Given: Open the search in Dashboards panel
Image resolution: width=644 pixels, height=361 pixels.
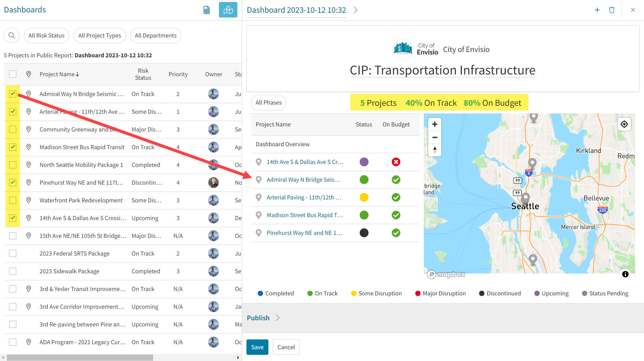Looking at the screenshot, I should coord(12,35).
